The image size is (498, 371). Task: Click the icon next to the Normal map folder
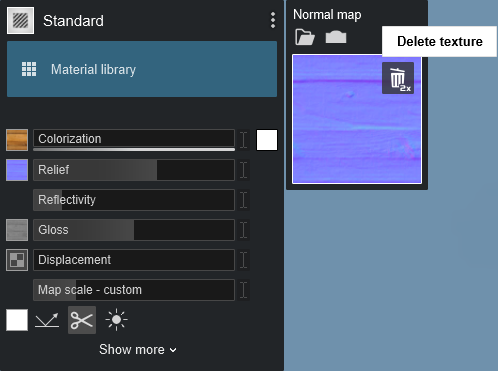tap(336, 37)
